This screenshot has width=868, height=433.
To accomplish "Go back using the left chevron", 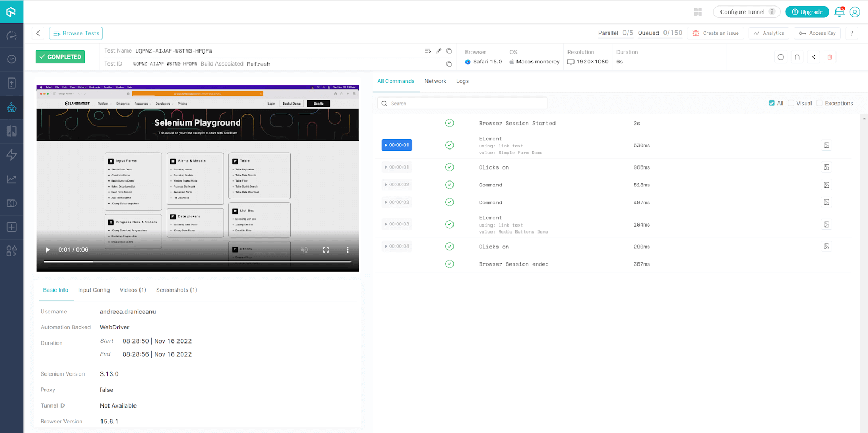I will pyautogui.click(x=38, y=33).
